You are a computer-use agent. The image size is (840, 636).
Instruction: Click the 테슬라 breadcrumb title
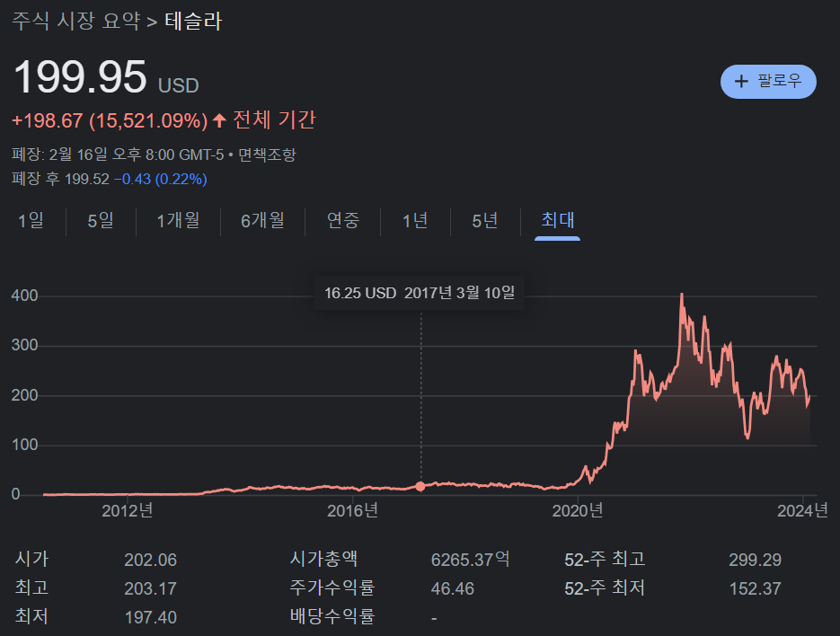pos(193,22)
